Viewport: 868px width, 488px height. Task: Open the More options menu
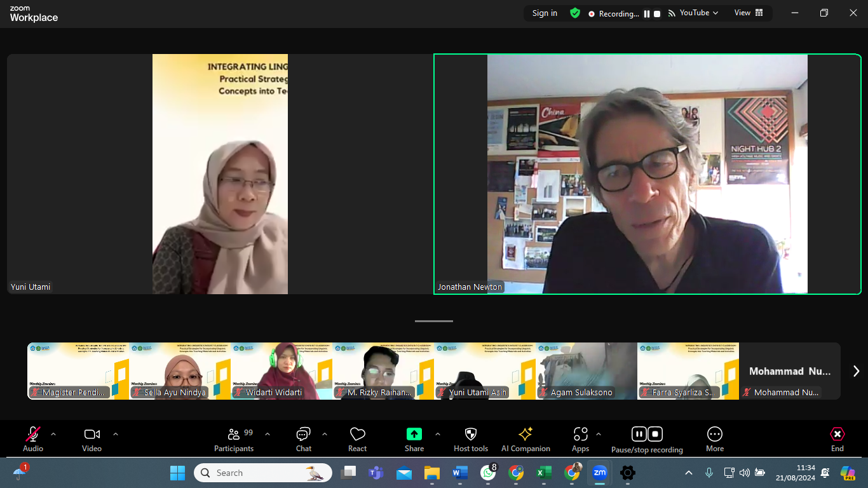(714, 439)
